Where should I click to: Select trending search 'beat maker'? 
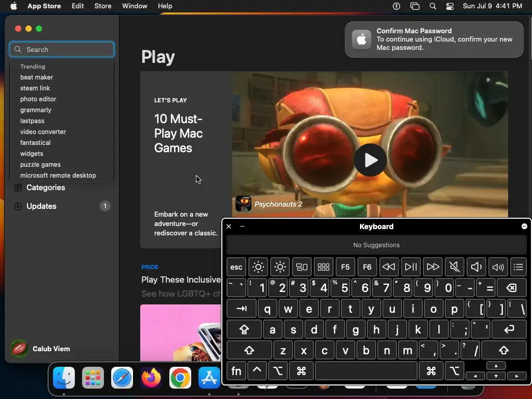pyautogui.click(x=37, y=77)
